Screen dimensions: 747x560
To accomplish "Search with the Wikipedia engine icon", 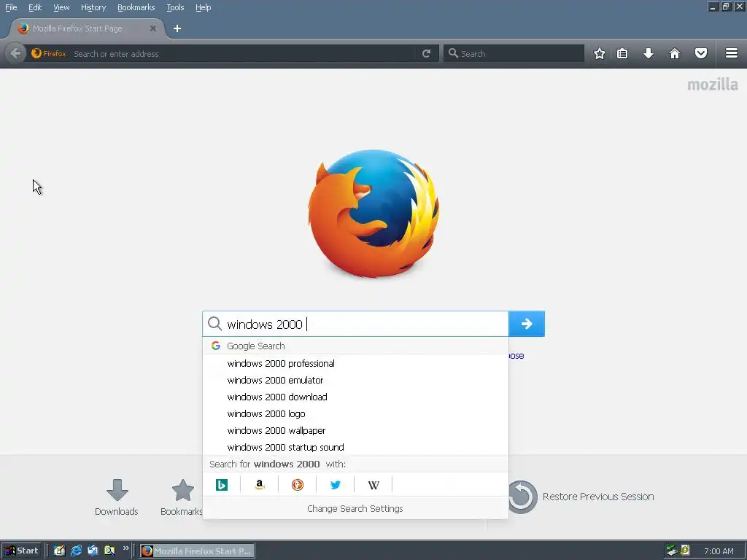I will coord(373,485).
